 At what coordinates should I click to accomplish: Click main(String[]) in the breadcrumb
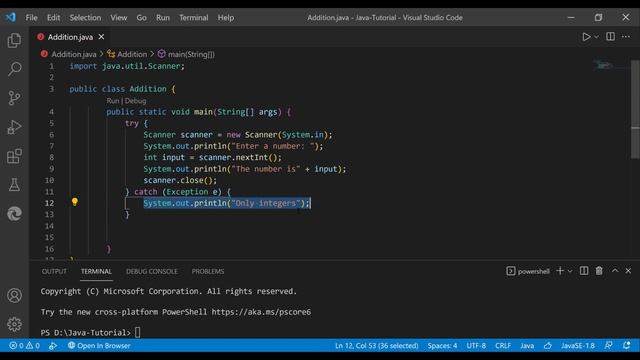[x=191, y=54]
